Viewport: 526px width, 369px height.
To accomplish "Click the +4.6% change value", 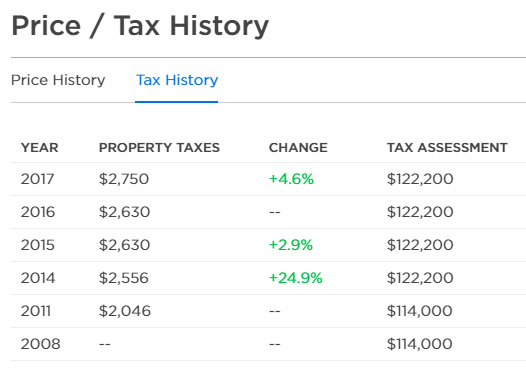I will tap(291, 179).
